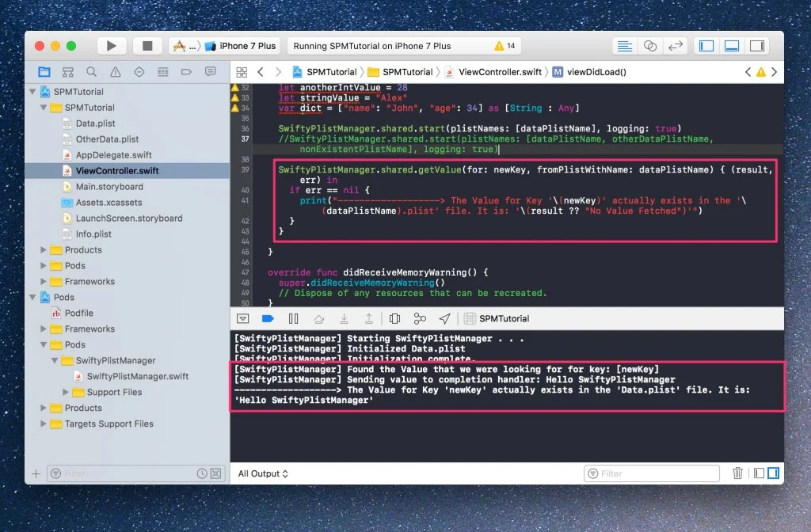Click the add (+) button in navigator
811x532 pixels.
click(x=36, y=473)
